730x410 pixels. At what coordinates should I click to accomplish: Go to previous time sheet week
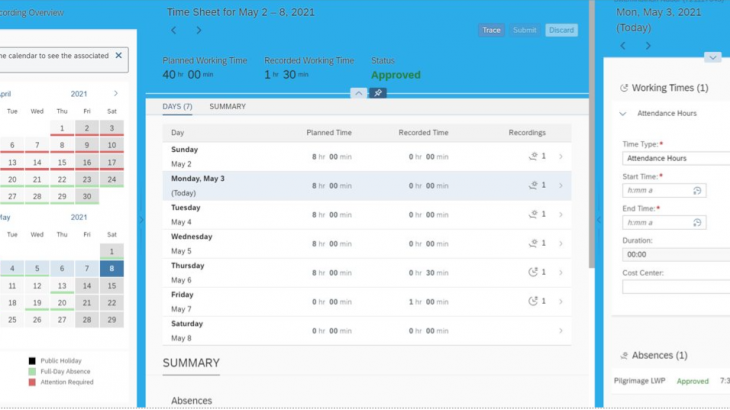[x=173, y=30]
